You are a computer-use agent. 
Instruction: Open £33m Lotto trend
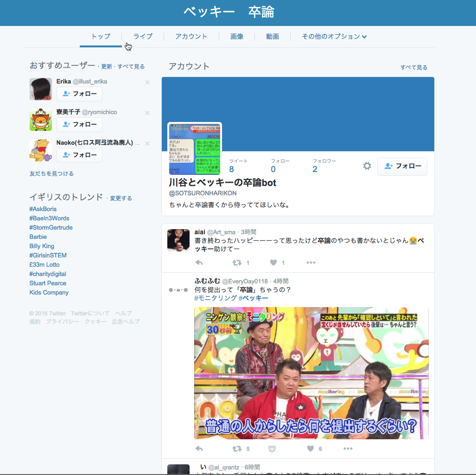click(x=44, y=265)
